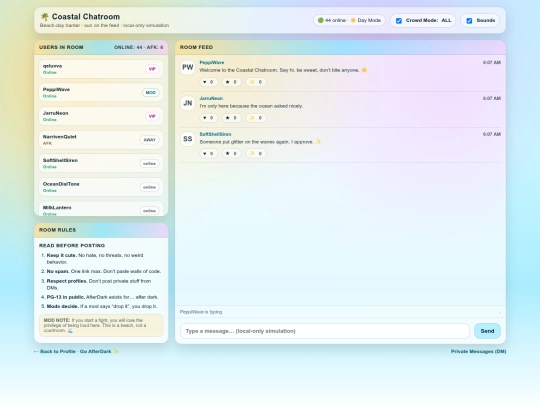Open Private Messages (DM) link

click(x=478, y=352)
